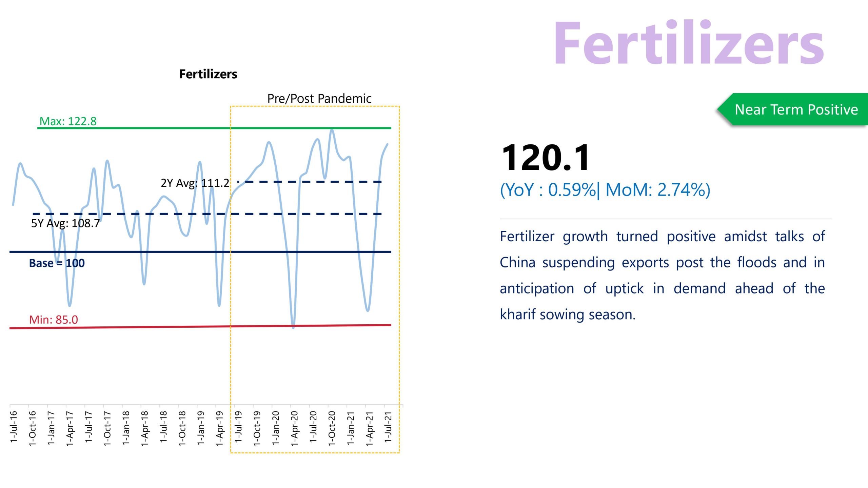Viewport: 868px width, 488px height.
Task: Select the 5Y Avg: 108.7 label
Action: pos(65,223)
